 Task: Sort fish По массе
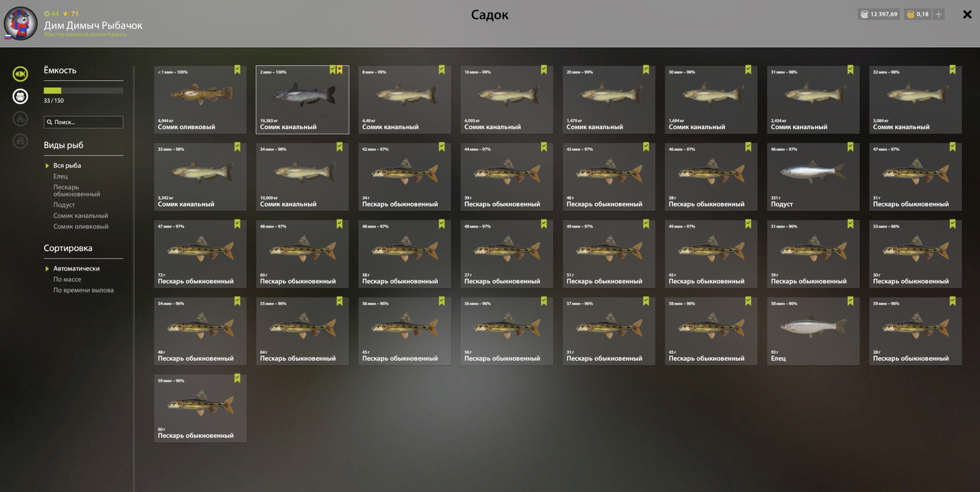coord(67,279)
